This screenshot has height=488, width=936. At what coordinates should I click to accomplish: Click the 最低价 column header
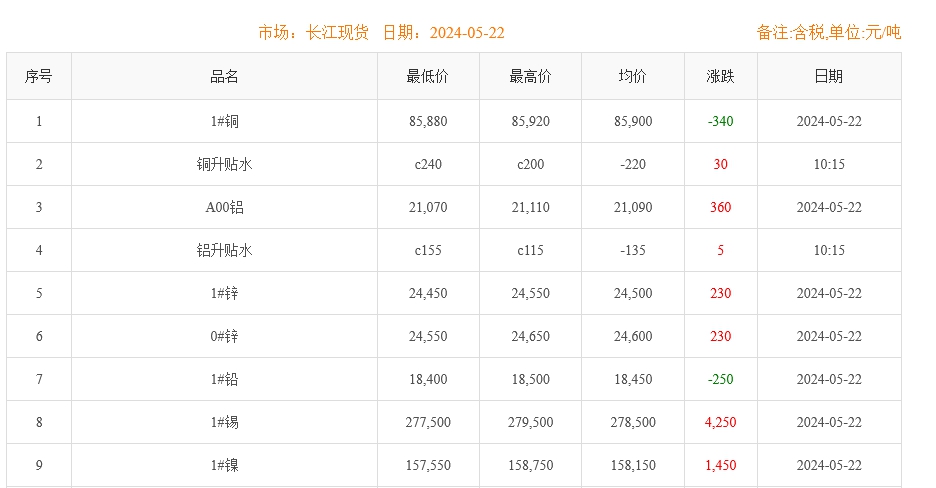click(428, 77)
